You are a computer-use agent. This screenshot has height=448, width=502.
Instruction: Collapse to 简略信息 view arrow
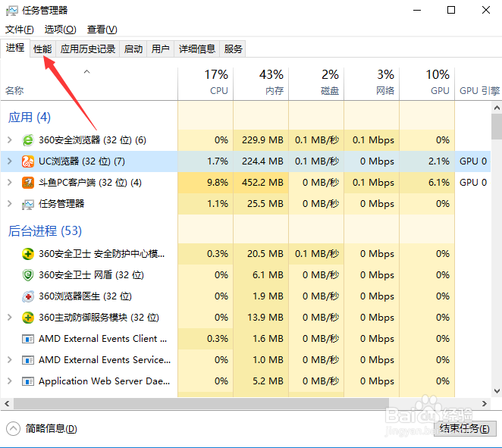pos(13,429)
